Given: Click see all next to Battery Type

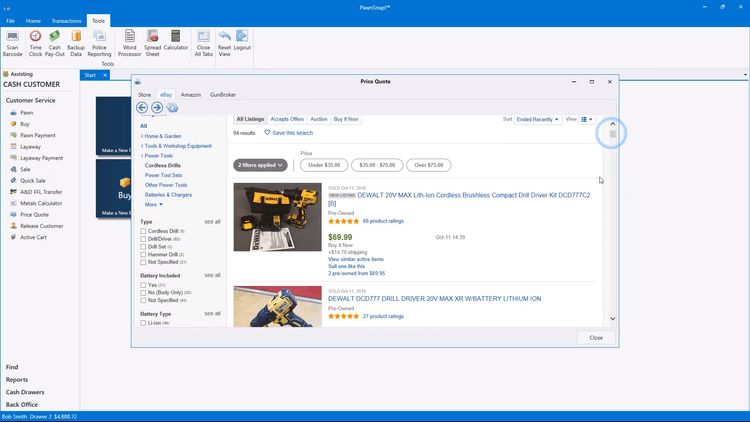Looking at the screenshot, I should click(x=212, y=314).
